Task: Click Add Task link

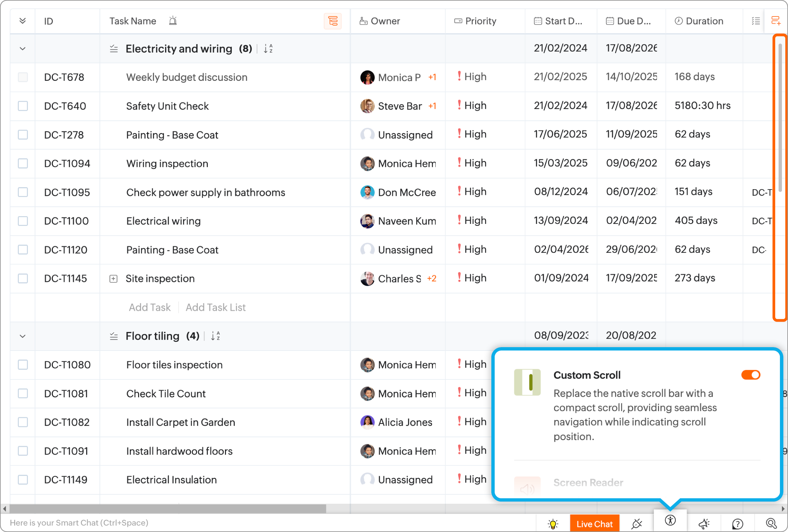Action: (x=150, y=307)
